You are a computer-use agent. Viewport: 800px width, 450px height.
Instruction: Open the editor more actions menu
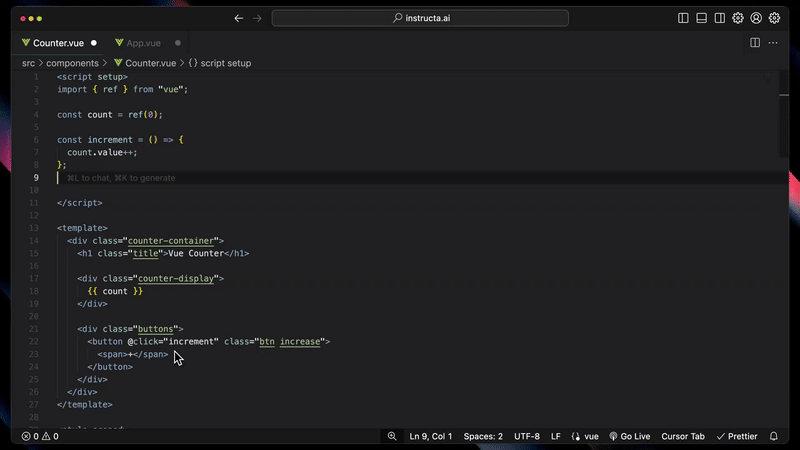click(773, 43)
